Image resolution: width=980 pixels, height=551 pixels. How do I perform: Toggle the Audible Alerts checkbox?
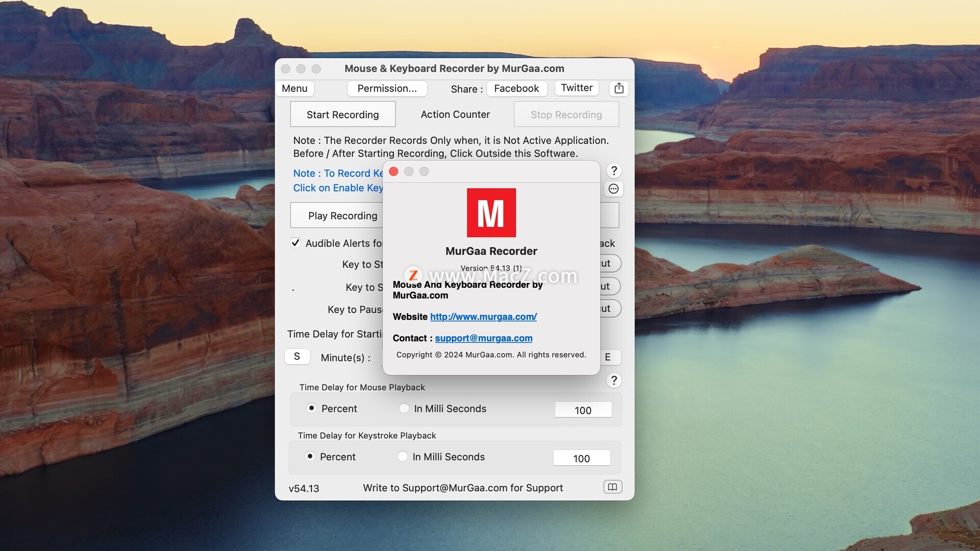click(x=296, y=243)
